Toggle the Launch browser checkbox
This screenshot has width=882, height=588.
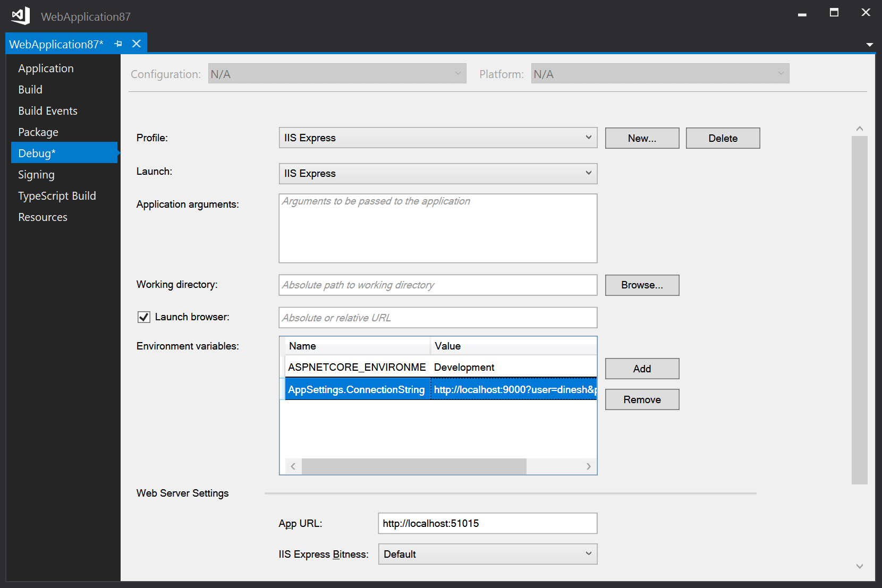click(144, 317)
